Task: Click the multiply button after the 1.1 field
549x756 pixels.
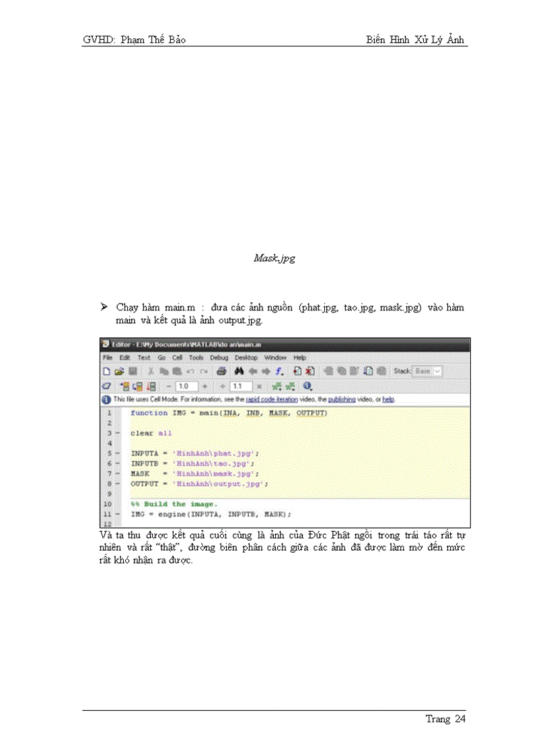Action: click(259, 386)
